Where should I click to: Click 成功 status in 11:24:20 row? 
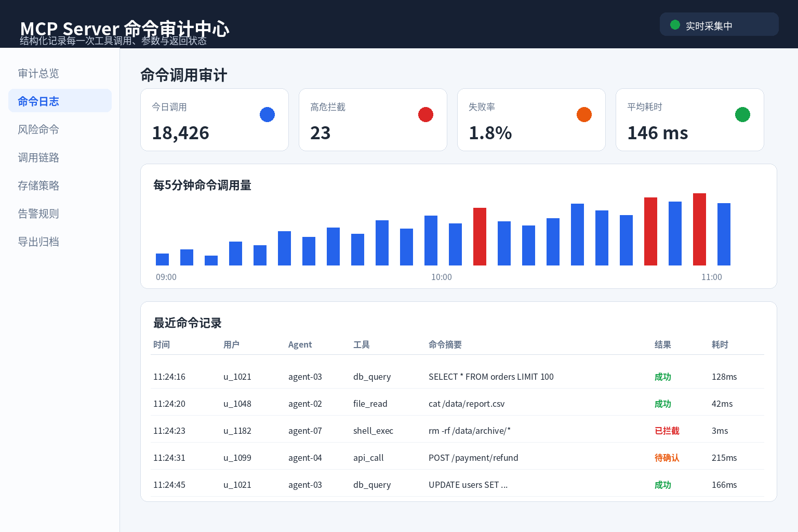[663, 404]
